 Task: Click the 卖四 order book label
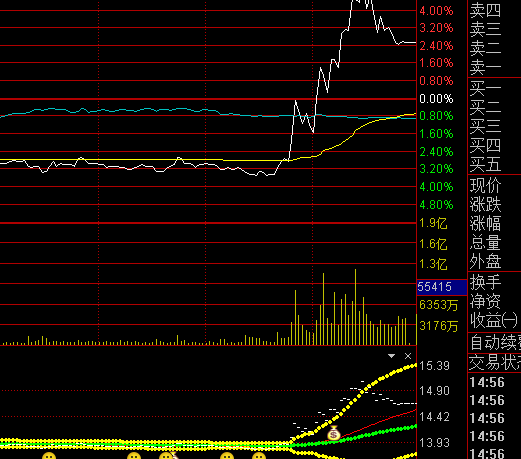click(485, 11)
